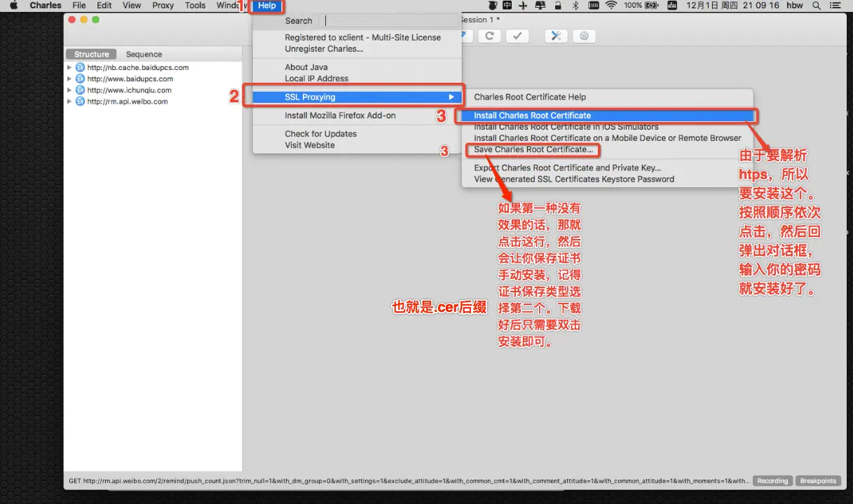Click the Validate checkmark toolbar button
The width and height of the screenshot is (853, 504).
(517, 36)
